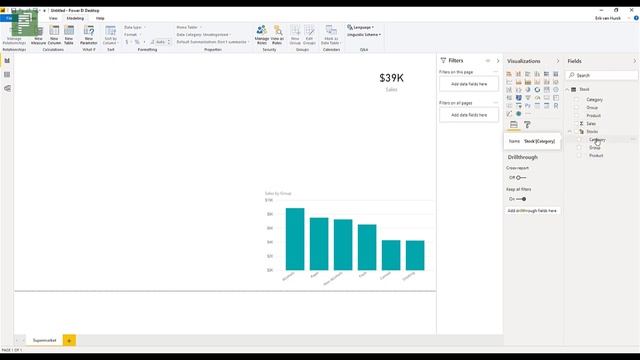
Task: Select the $39K Sales card visual
Action: [391, 82]
